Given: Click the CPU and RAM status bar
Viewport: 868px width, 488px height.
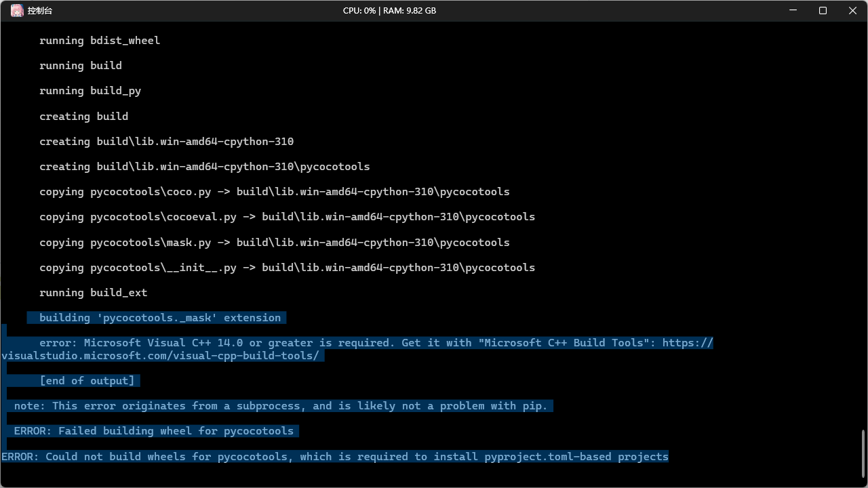Looking at the screenshot, I should pos(389,10).
